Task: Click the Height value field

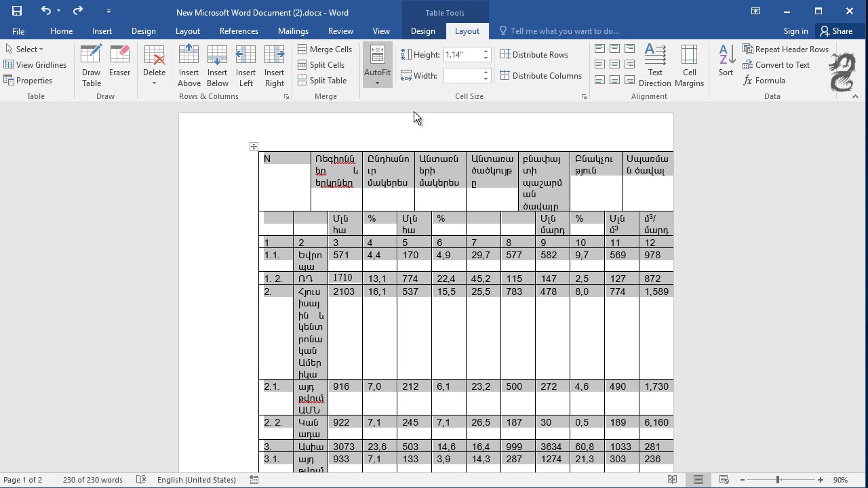Action: click(x=462, y=54)
